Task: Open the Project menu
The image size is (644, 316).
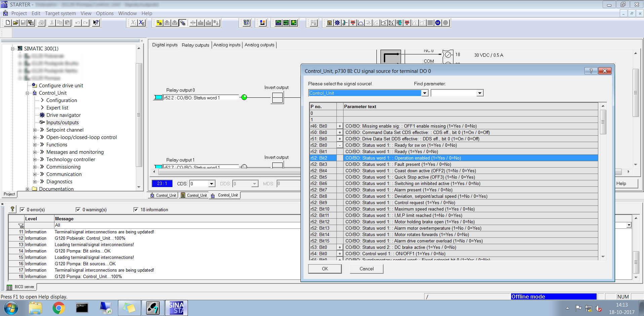Action: pyautogui.click(x=19, y=13)
